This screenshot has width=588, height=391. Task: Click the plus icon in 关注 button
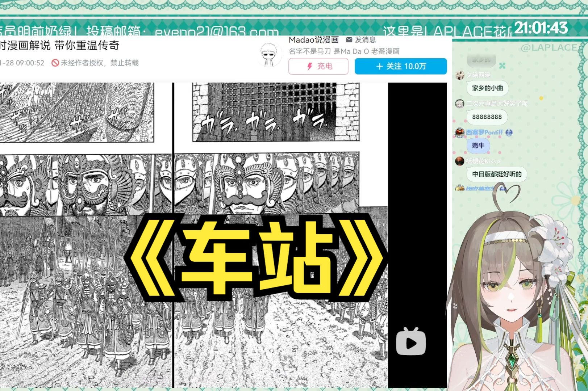click(x=380, y=66)
